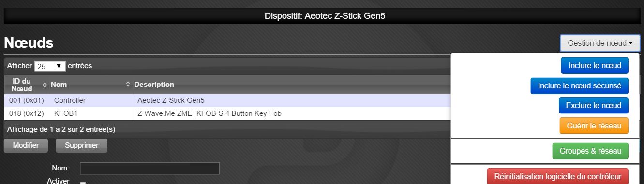Sort the Nom column using its arrows
The height and width of the screenshot is (184, 644).
click(128, 85)
